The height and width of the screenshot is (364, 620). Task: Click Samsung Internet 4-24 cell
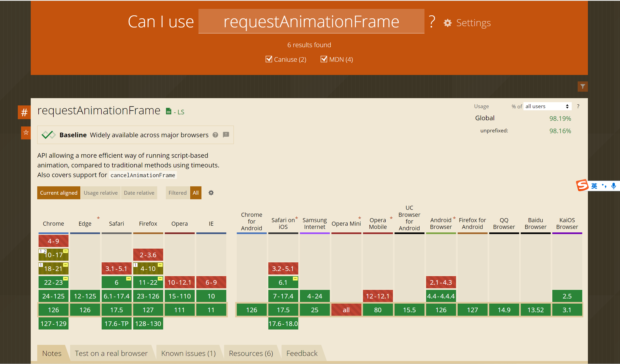coord(315,296)
